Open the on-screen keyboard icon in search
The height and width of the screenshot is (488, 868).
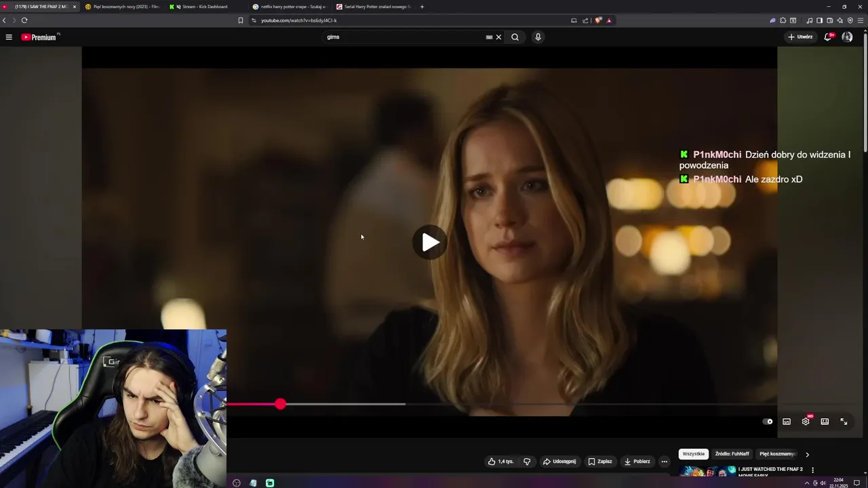[x=489, y=37]
